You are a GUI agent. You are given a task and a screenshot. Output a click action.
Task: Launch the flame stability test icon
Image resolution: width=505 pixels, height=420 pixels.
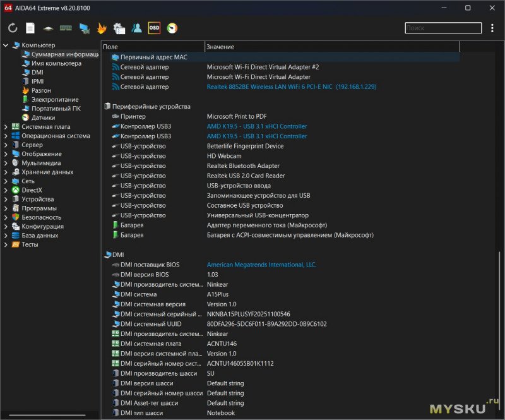click(x=102, y=28)
